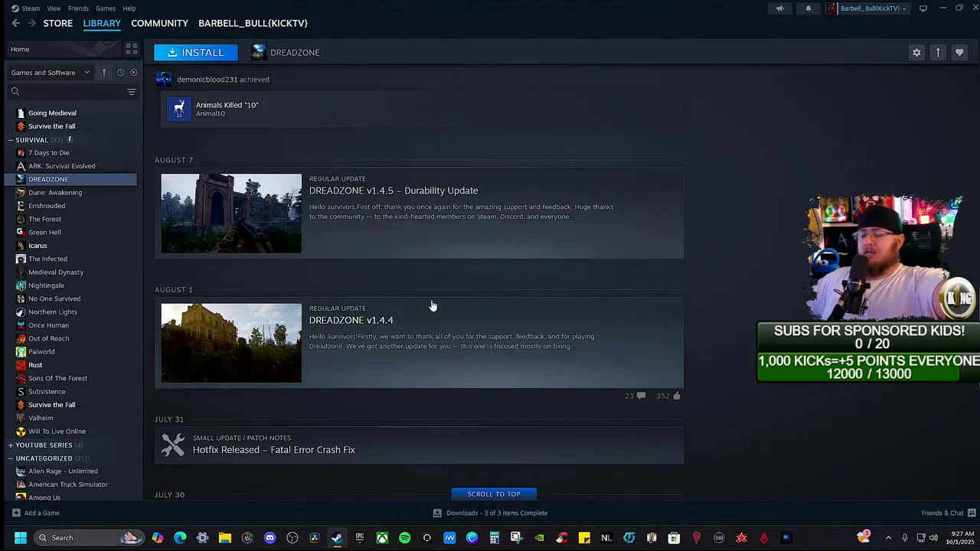Open BARBELL_BULL{KICKTV} profile tab
980x551 pixels.
coord(253,24)
